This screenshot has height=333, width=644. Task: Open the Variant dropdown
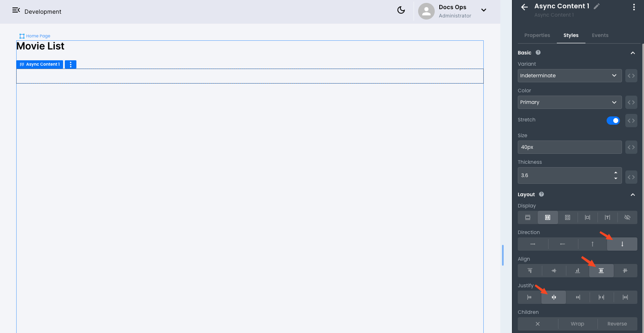coord(569,76)
